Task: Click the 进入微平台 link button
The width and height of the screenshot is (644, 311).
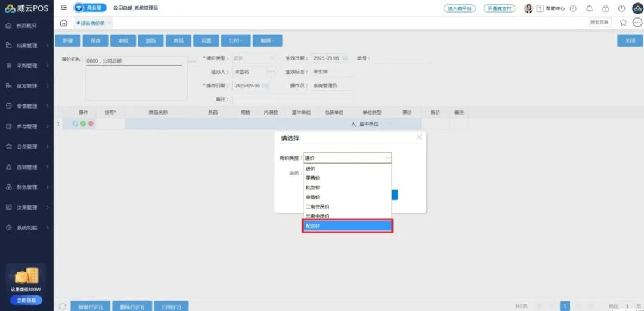Action: point(459,8)
